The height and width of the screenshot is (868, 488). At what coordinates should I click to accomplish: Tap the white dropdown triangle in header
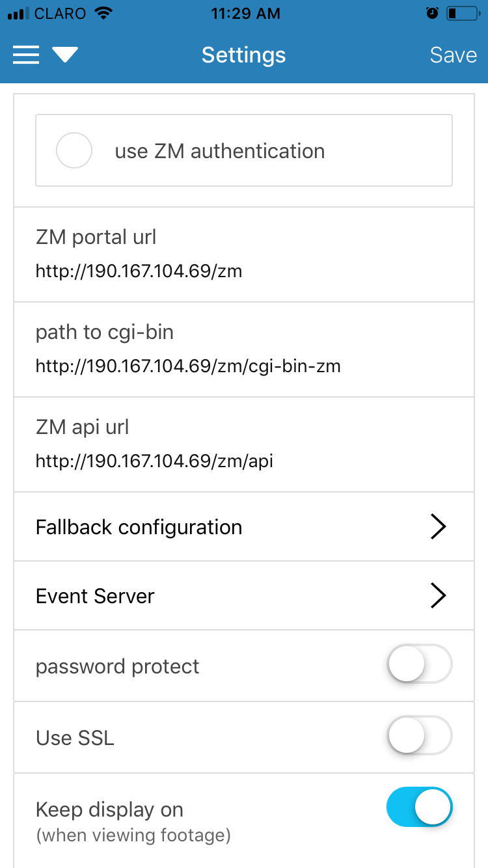(x=65, y=55)
